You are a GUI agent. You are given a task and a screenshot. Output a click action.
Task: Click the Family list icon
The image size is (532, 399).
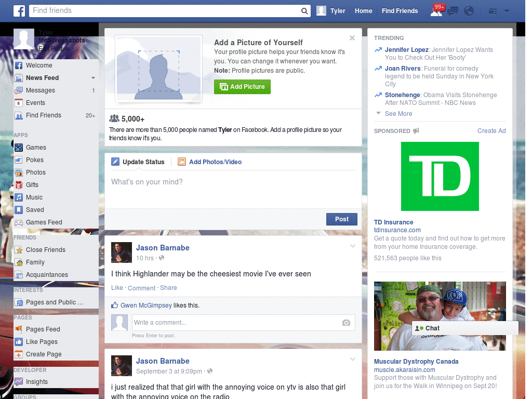coord(19,262)
